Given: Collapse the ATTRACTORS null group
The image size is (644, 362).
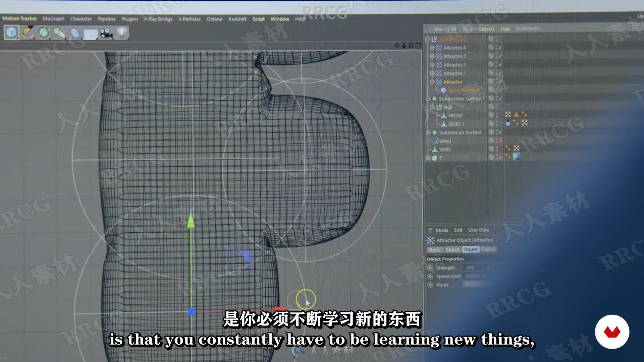Looking at the screenshot, I should coord(427,39).
